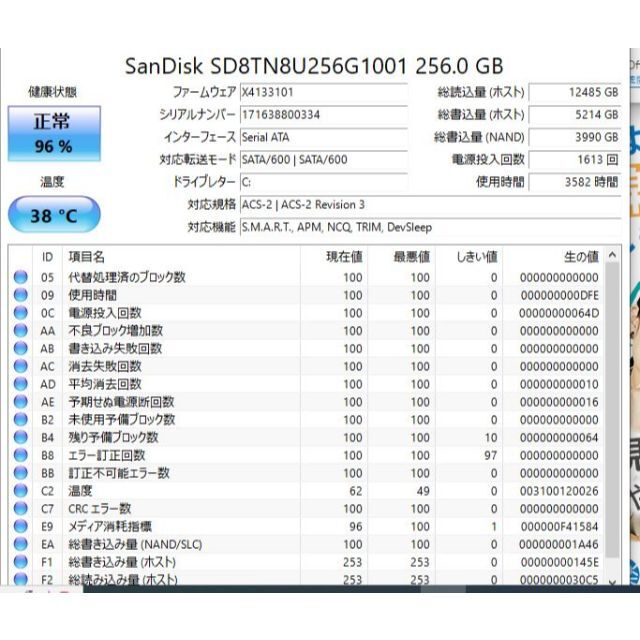Click the blue status icon for attribute AA
This screenshot has height=640, width=640.
[x=20, y=331]
